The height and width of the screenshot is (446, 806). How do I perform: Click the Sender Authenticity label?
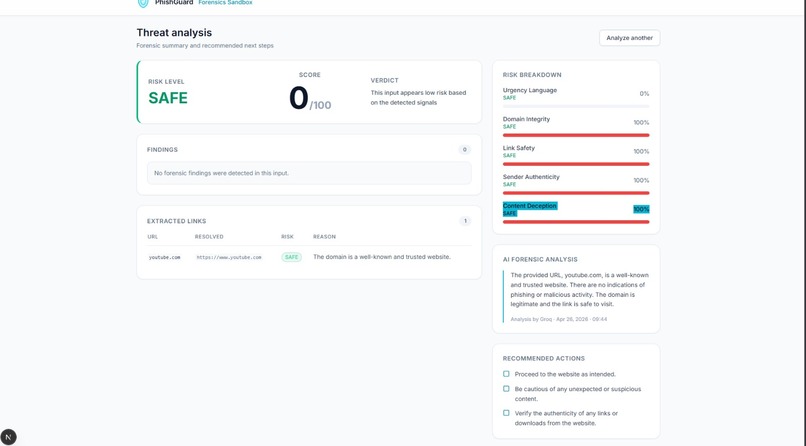[x=531, y=177]
